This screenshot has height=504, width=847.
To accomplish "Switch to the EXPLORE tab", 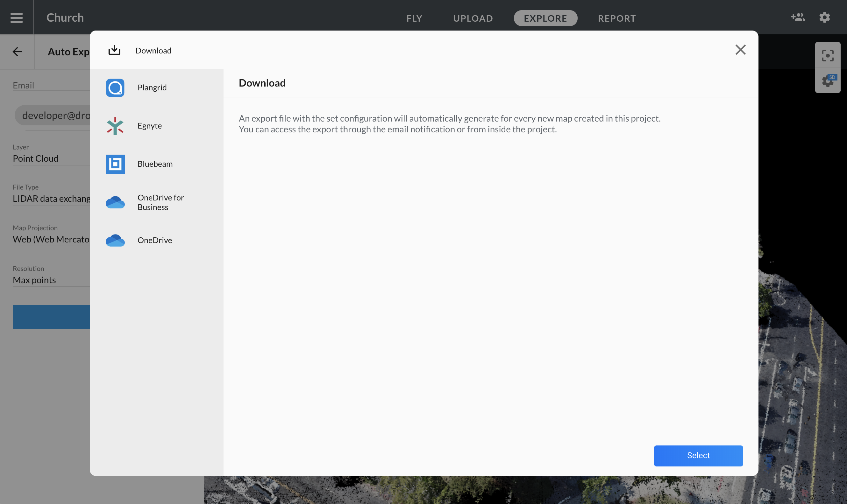I will (545, 18).
